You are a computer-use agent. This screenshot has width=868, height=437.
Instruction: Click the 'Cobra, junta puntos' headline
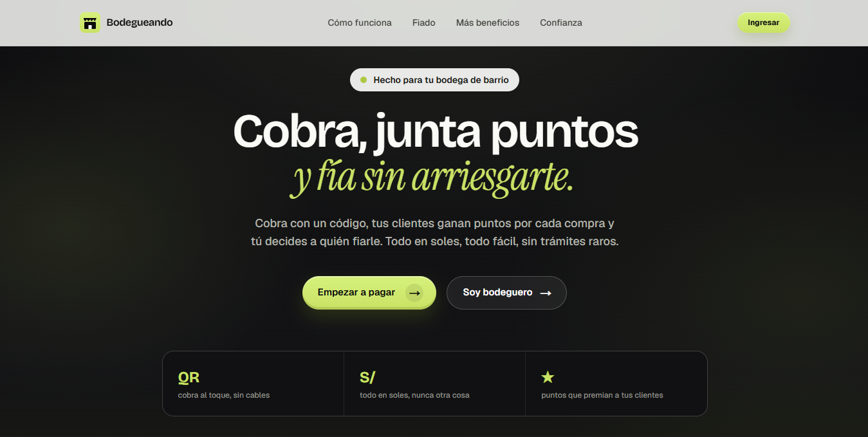(435, 132)
